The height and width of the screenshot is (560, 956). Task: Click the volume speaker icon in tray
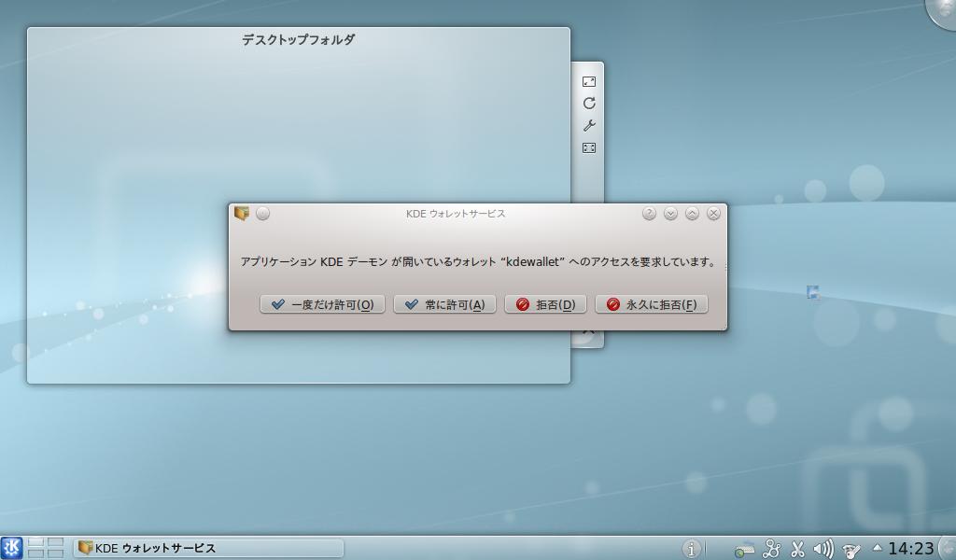pos(823,549)
